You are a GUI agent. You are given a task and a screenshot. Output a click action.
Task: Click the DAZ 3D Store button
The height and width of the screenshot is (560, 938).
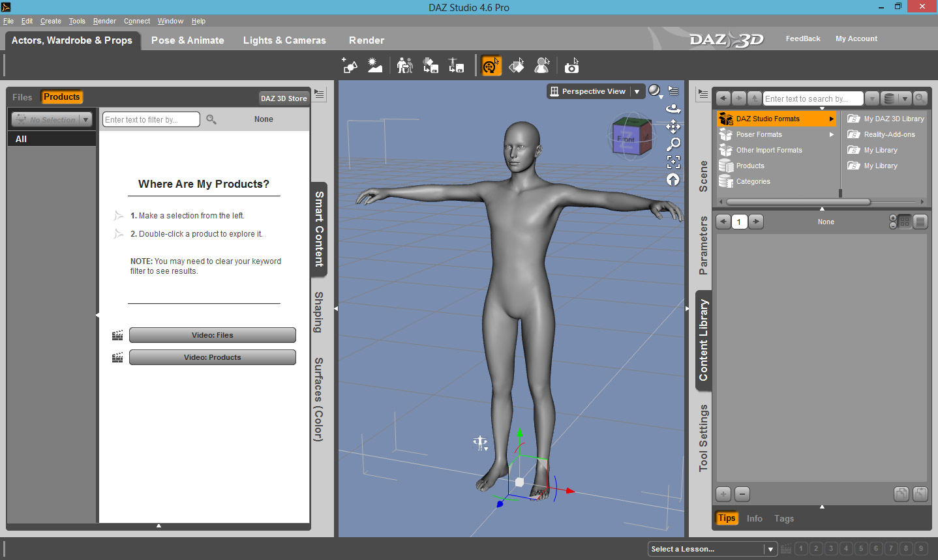click(284, 98)
